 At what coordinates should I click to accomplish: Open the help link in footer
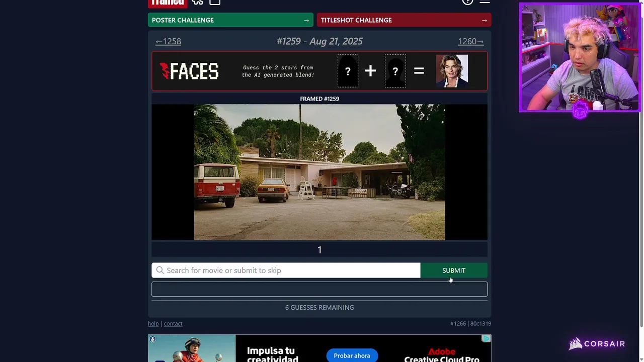click(x=153, y=324)
